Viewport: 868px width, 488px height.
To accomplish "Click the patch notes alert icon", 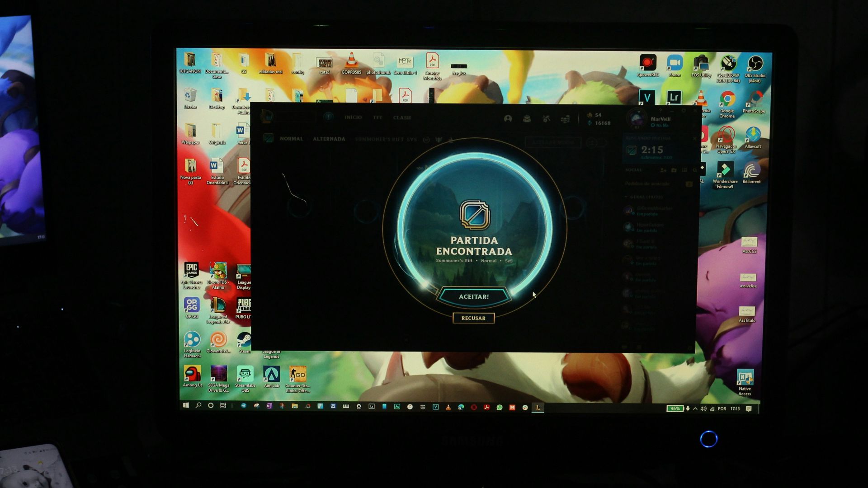I will [x=329, y=118].
